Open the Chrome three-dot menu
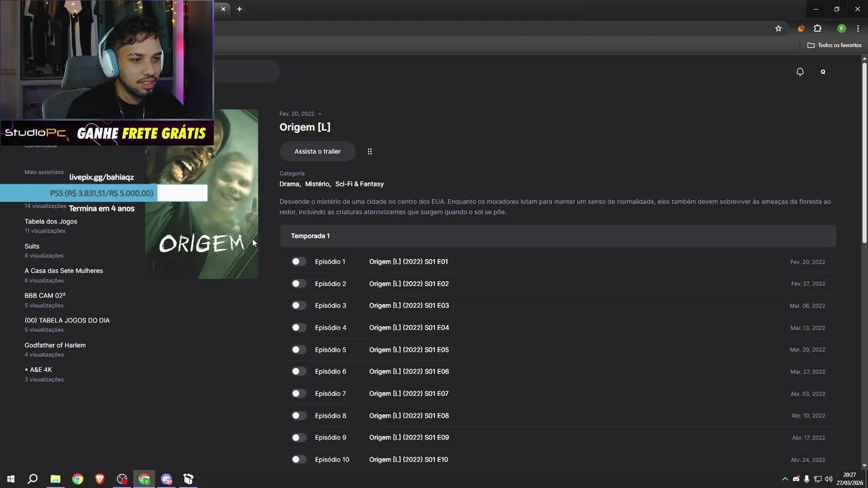The height and width of the screenshot is (488, 868). pyautogui.click(x=858, y=28)
